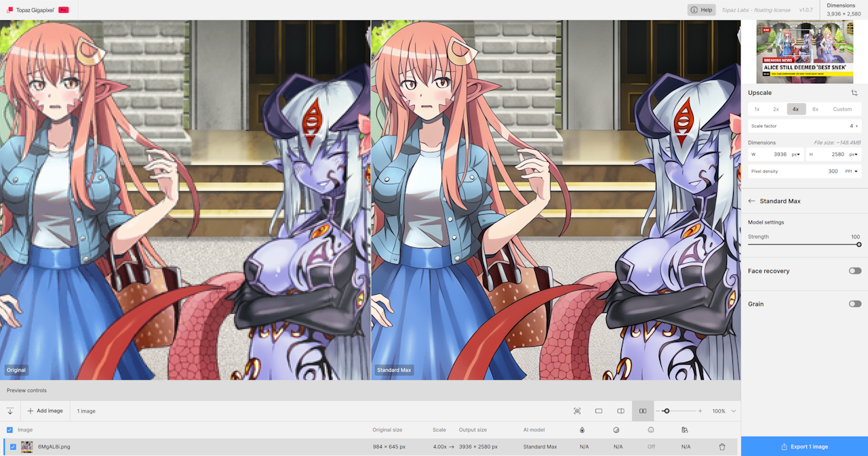This screenshot has height=456, width=868.
Task: Toggle the Face recovery switch
Action: tap(854, 271)
